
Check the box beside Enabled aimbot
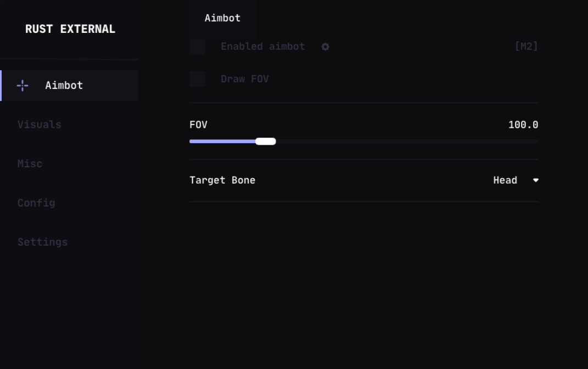tap(197, 47)
